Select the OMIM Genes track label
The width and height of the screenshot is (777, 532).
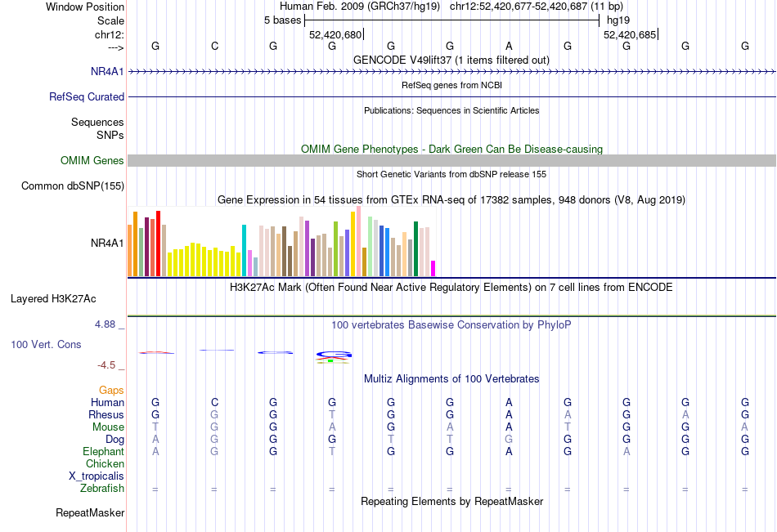coord(92,160)
